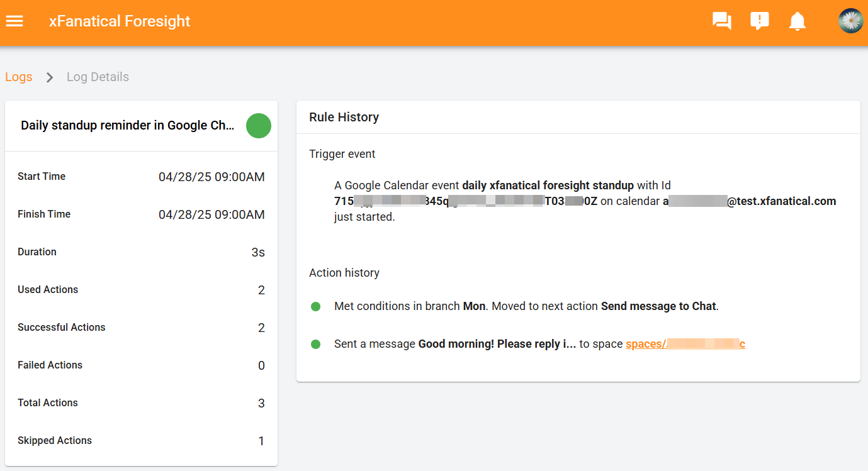Screen dimensions: 868x471
Task: Open the hamburger navigation menu
Action: click(x=14, y=21)
